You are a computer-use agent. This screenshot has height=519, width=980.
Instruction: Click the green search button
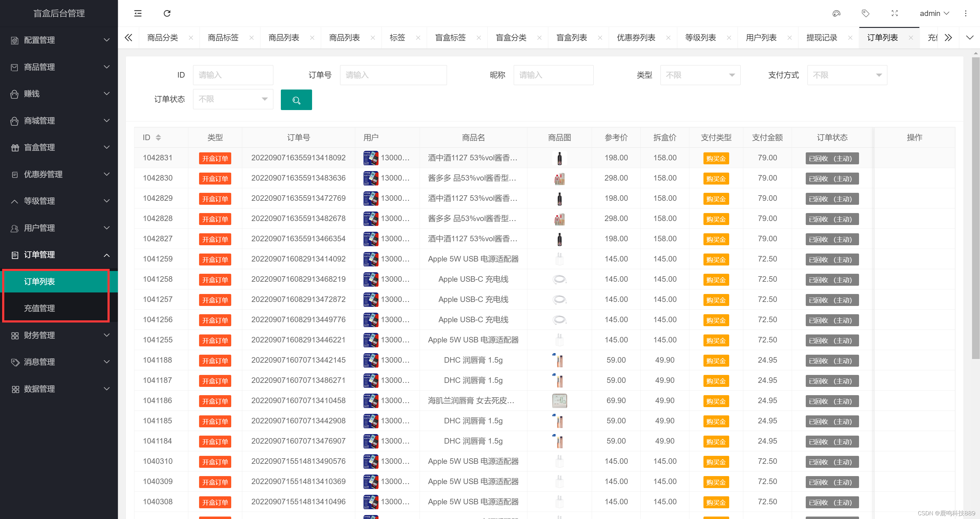(x=296, y=100)
